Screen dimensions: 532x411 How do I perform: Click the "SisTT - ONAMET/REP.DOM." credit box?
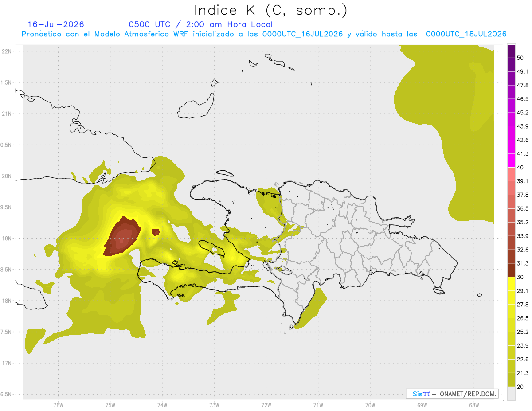(x=452, y=394)
